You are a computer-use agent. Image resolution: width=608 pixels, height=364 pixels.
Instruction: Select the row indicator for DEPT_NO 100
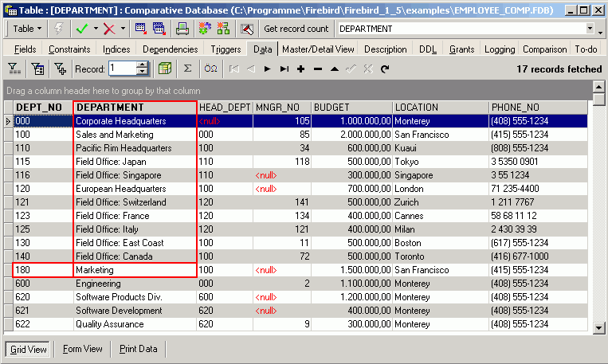click(x=9, y=135)
